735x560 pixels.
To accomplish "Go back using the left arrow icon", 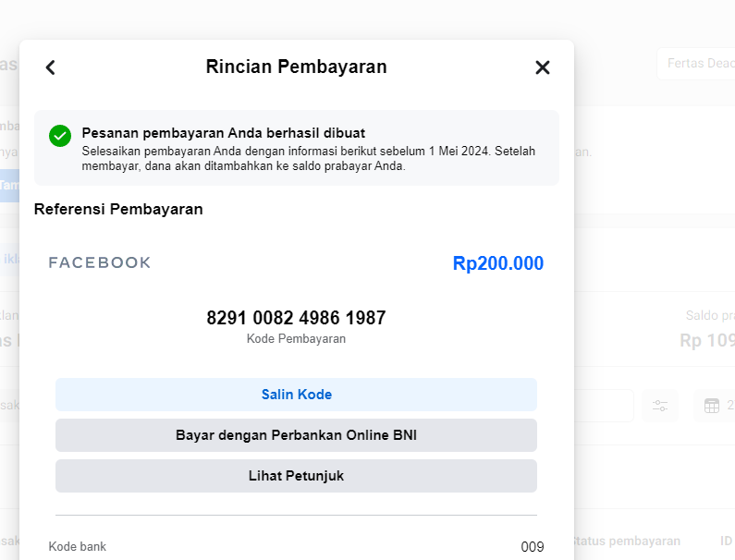I will (51, 67).
